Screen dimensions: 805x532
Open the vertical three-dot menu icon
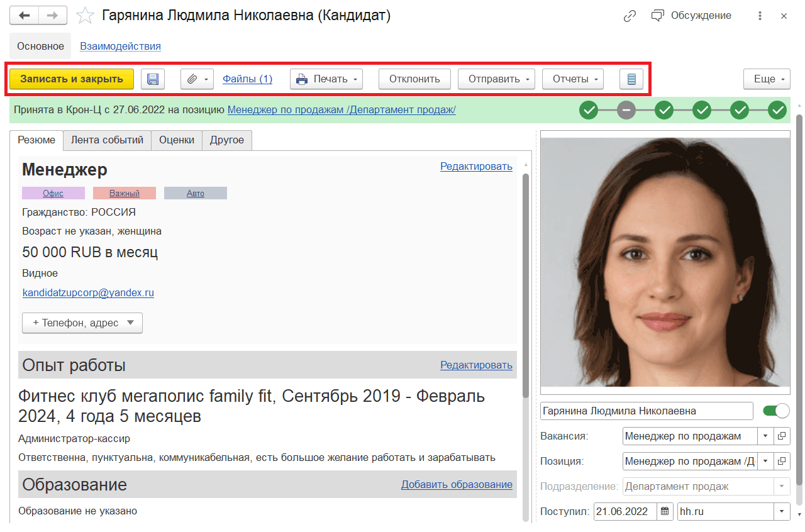[760, 16]
